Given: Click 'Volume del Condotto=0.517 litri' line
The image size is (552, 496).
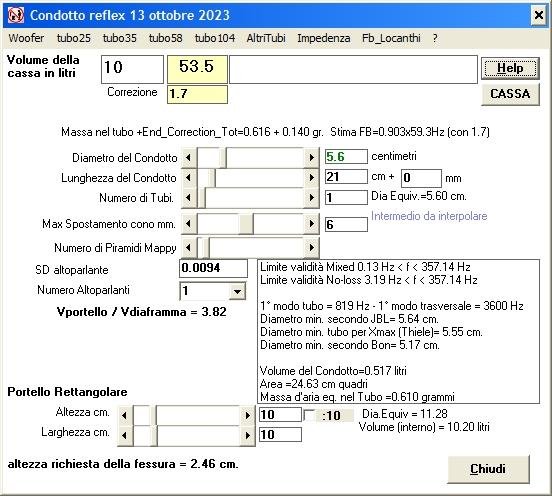Looking at the screenshot, I should pos(333,371).
